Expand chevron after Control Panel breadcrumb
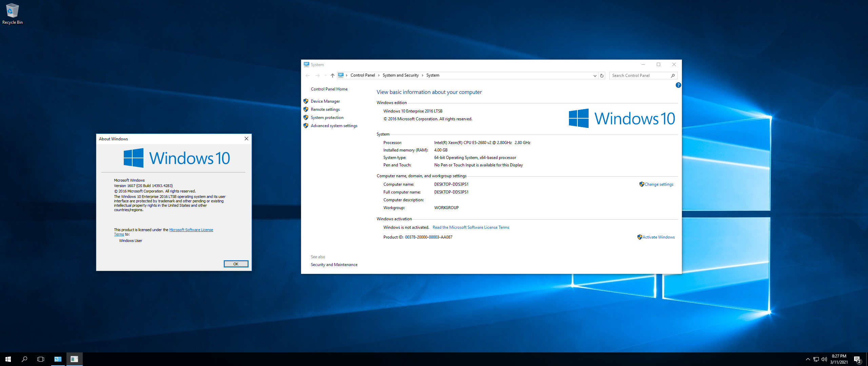 [x=379, y=75]
